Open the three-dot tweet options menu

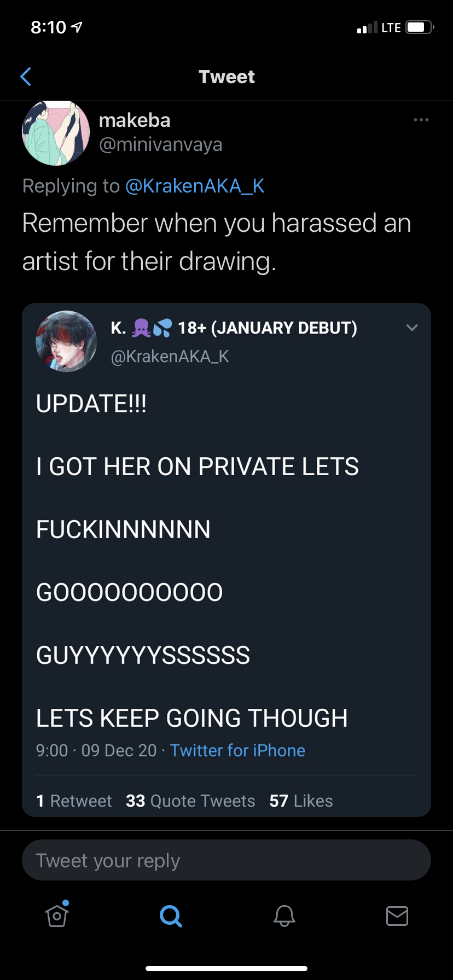pos(421,120)
